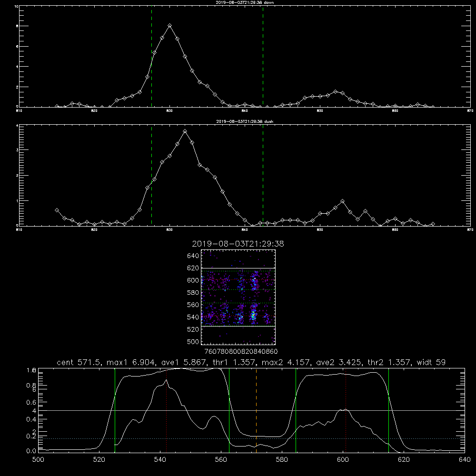Click the solid green line near 525 in bottom plot
Image resolution: width=476 pixels, height=476 pixels.
[x=115, y=410]
